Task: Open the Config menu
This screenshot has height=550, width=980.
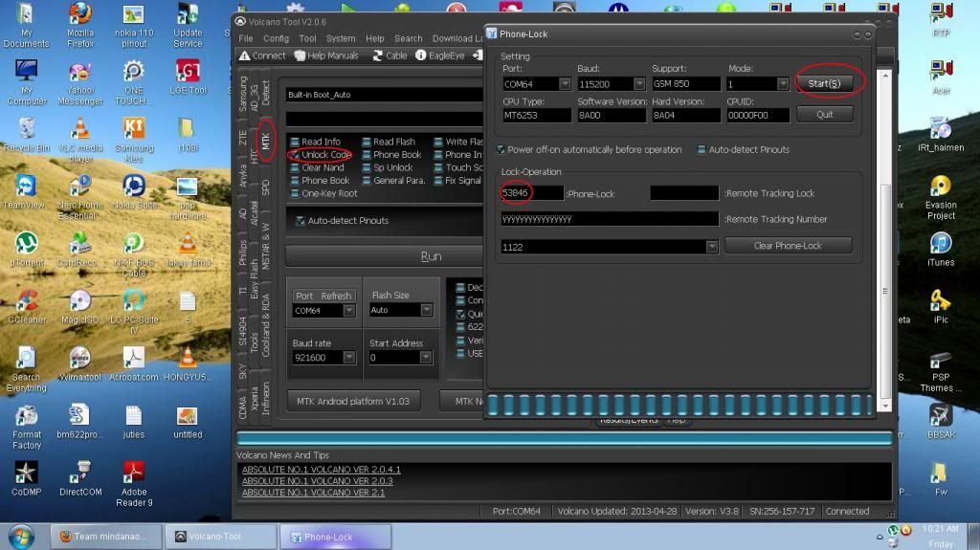Action: [x=276, y=38]
